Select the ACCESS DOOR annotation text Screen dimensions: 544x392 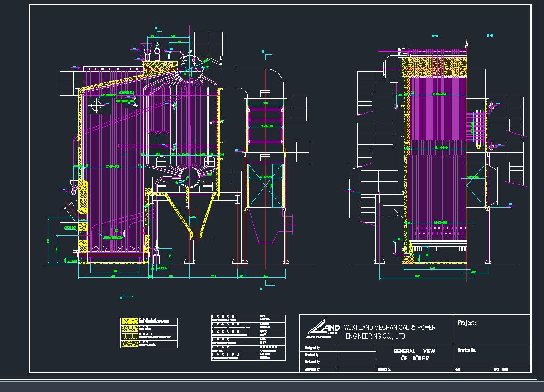point(70,227)
